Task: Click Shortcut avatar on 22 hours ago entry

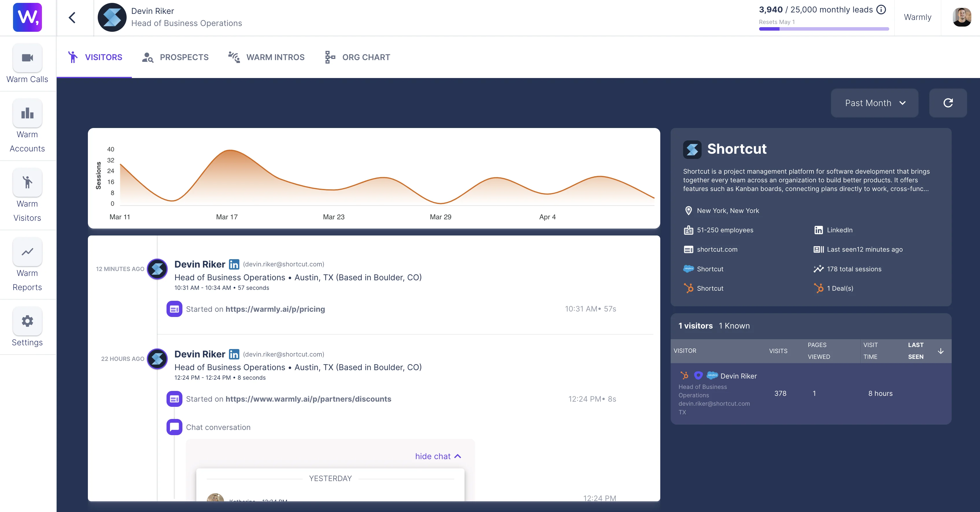Action: pos(157,359)
